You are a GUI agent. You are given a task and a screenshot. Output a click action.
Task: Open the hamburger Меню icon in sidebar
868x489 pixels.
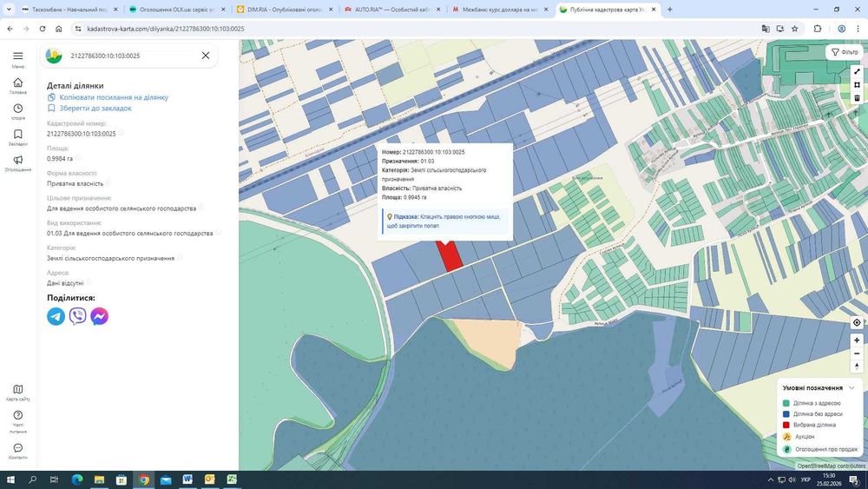(17, 56)
